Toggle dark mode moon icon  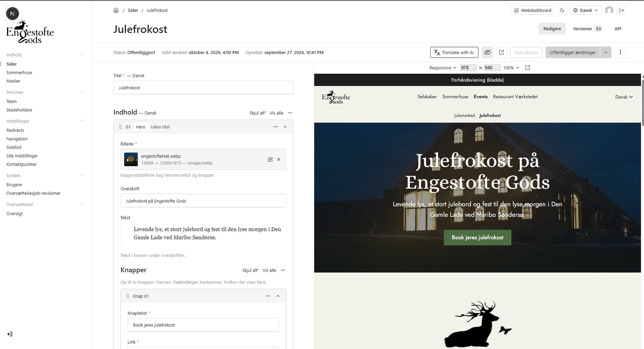562,10
